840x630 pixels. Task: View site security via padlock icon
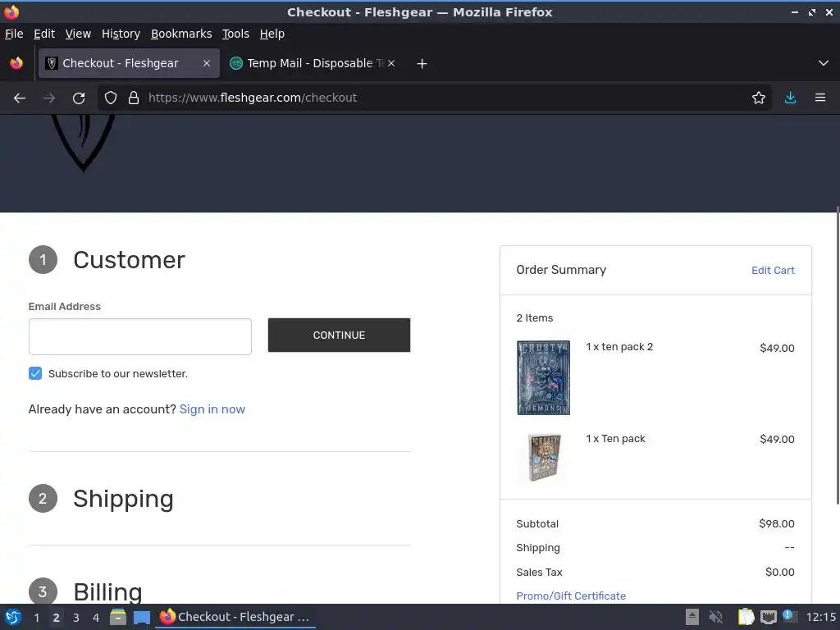coord(134,98)
